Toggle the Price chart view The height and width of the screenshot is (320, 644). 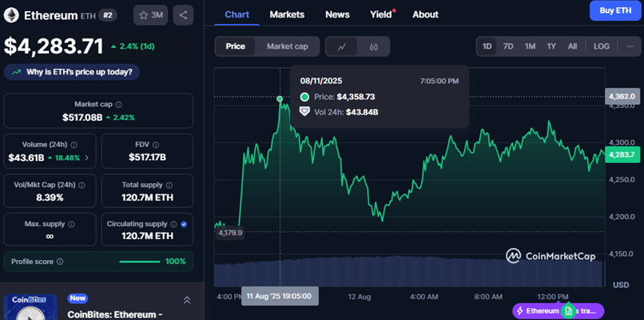[x=236, y=46]
